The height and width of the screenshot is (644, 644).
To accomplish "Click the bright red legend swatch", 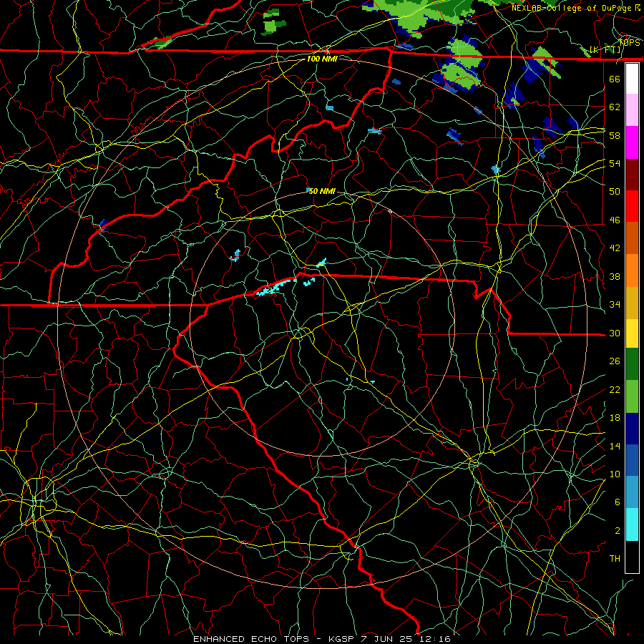I will (632, 206).
